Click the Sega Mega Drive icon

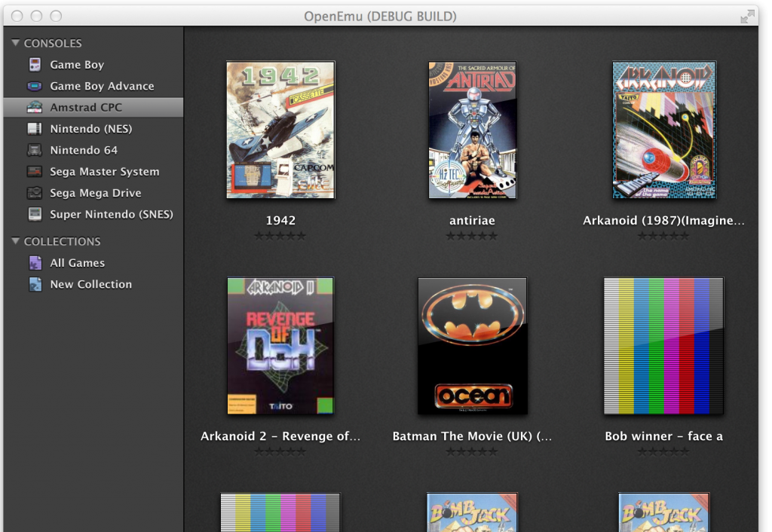point(35,193)
